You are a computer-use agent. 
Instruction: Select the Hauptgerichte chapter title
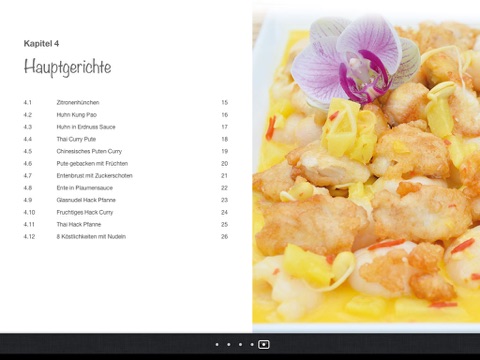tap(67, 67)
